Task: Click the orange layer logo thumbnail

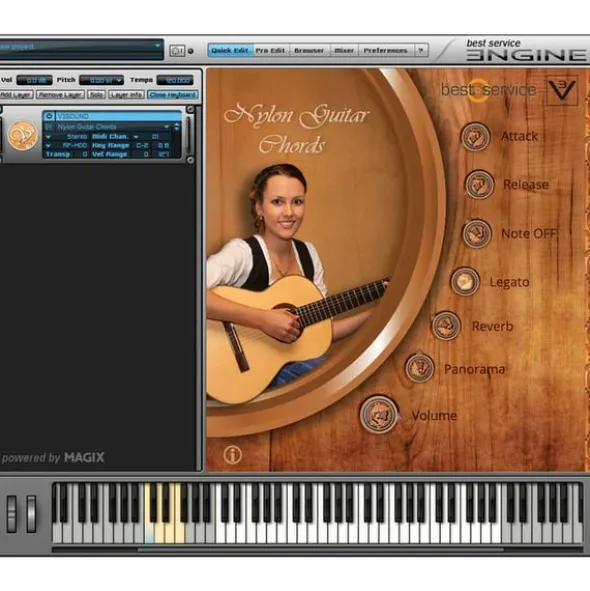Action: click(23, 136)
